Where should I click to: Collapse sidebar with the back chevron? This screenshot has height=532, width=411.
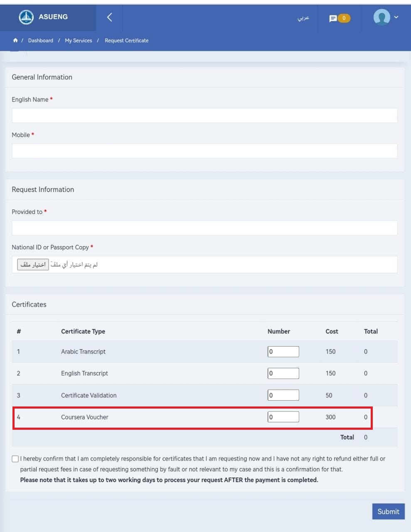click(x=110, y=17)
